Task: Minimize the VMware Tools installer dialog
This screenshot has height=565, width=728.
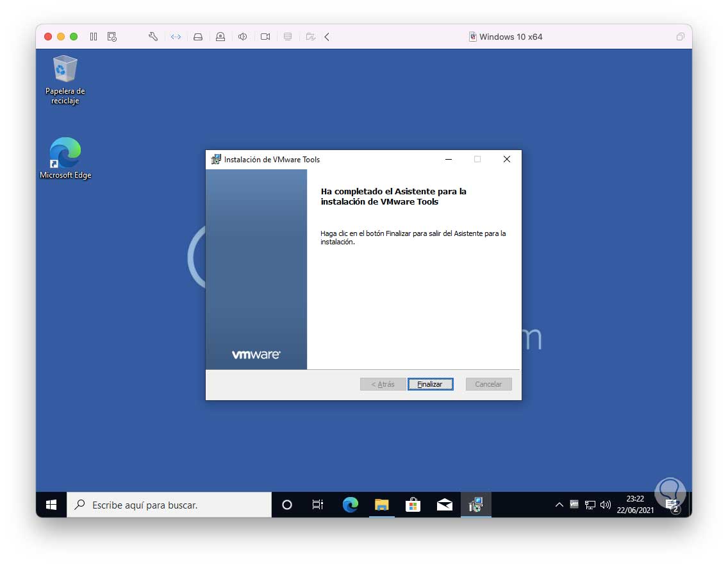Action: pyautogui.click(x=449, y=160)
